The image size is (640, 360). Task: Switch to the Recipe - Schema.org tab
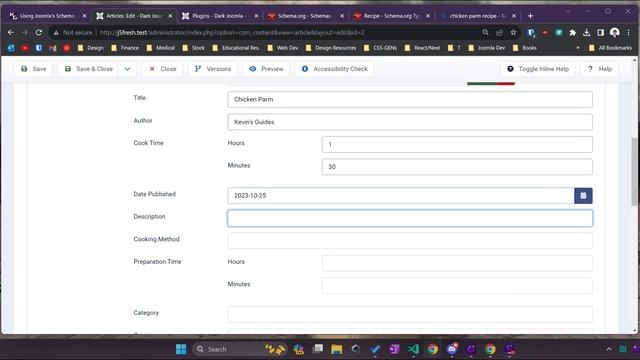tap(391, 16)
